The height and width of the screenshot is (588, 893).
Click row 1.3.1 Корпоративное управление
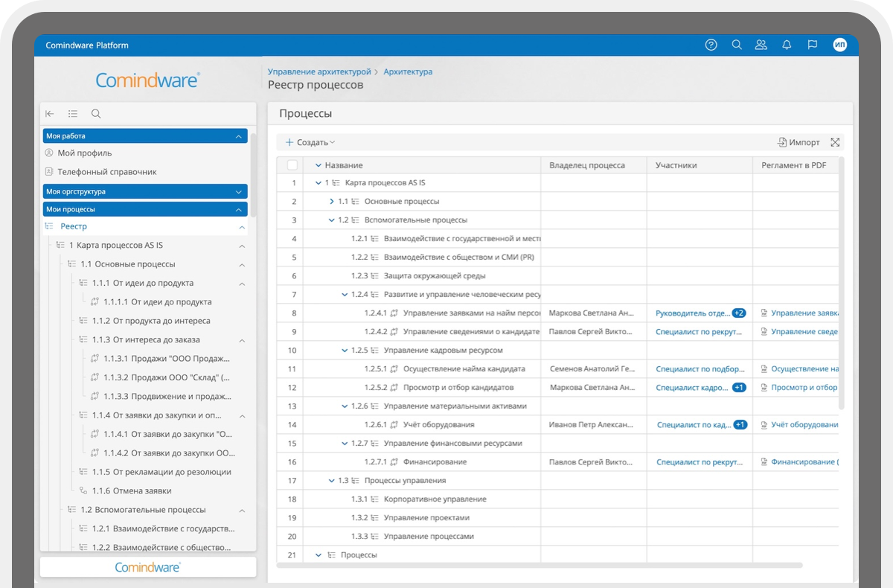557,499
